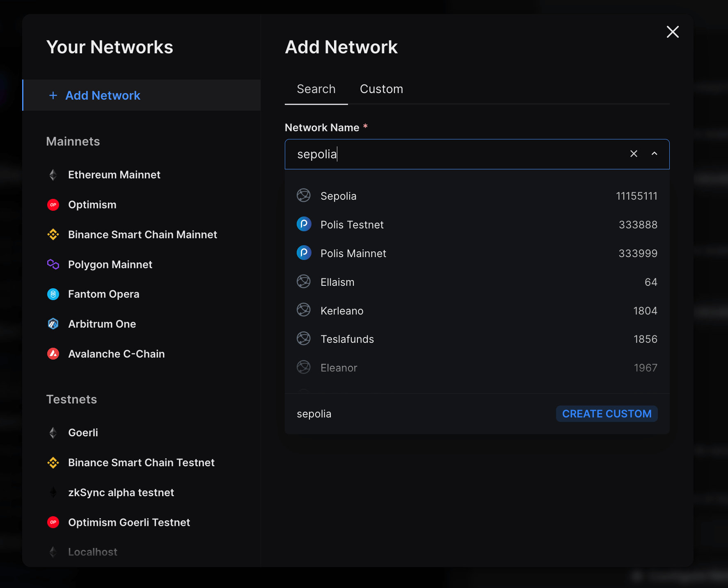Image resolution: width=728 pixels, height=588 pixels.
Task: Click the red Avalanche C-Chain icon
Action: point(53,354)
